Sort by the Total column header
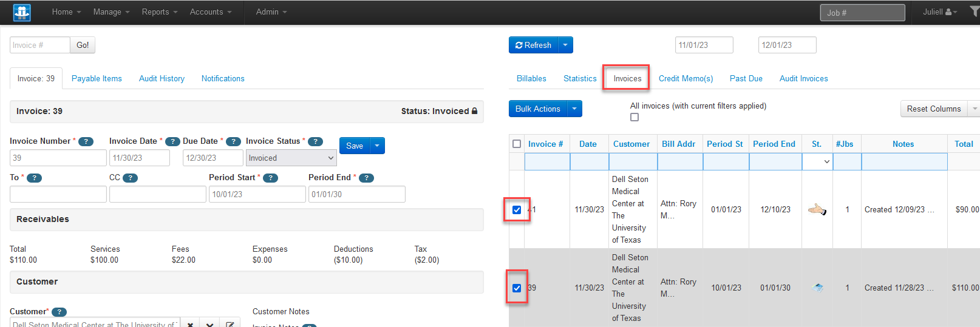 [964, 144]
